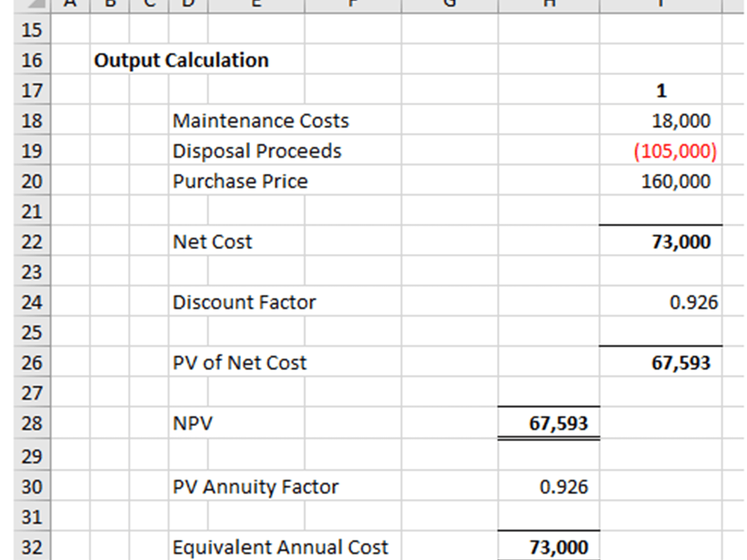
Task: Click the row 22 header number
Action: click(32, 242)
